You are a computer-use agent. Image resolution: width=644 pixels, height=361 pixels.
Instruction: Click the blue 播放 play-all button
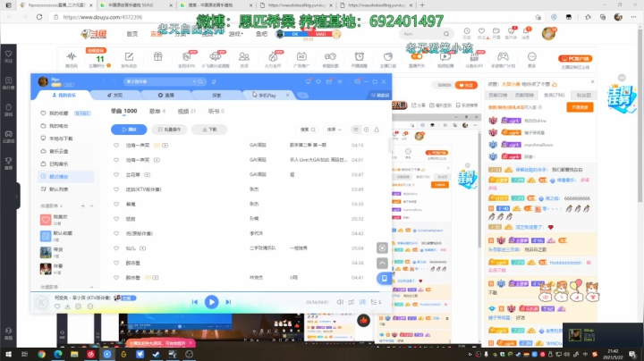point(129,130)
